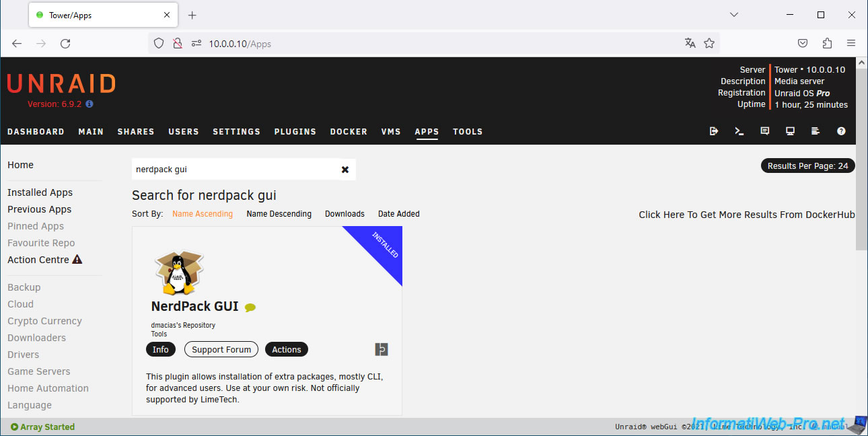Open the Support Forum button
The width and height of the screenshot is (868, 436).
tap(221, 349)
